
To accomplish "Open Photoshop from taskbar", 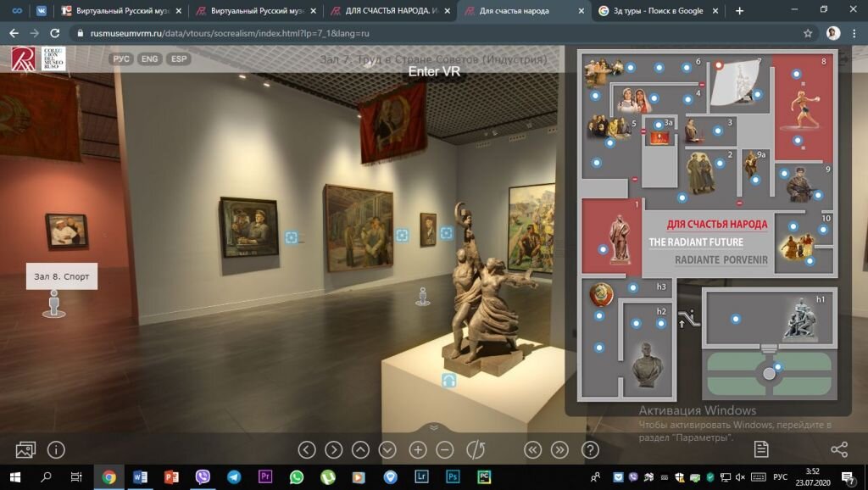I will point(453,476).
